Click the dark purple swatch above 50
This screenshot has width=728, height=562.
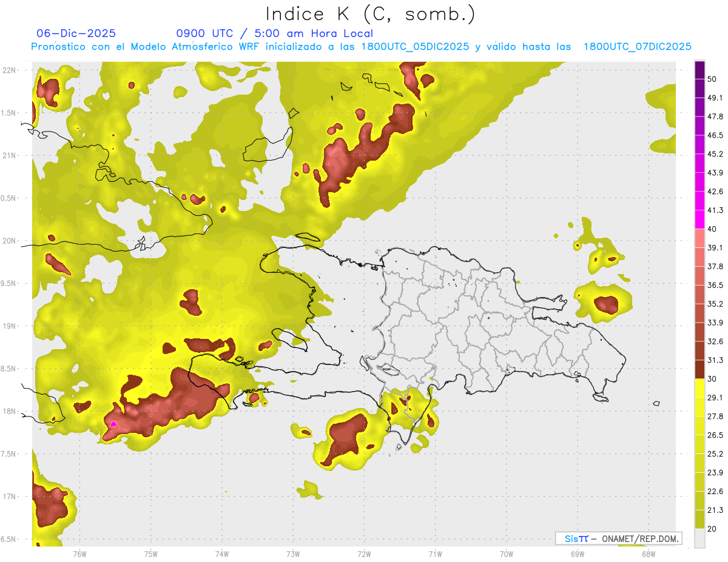(699, 70)
